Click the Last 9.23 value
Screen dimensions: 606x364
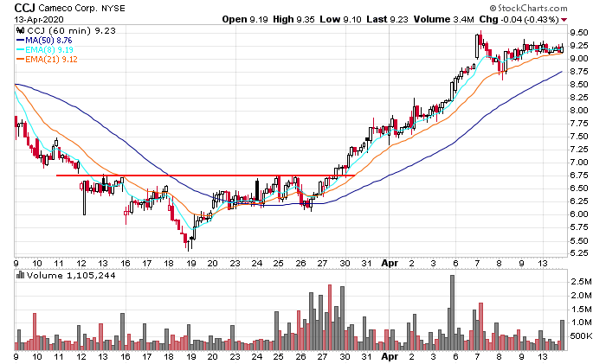[x=387, y=19]
